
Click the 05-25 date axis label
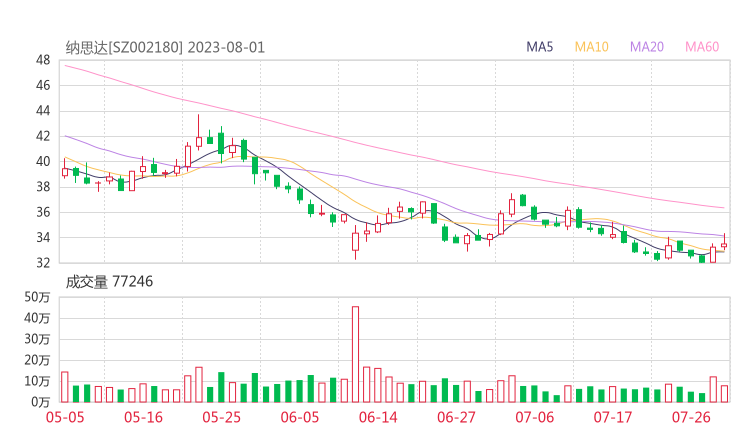[221, 417]
